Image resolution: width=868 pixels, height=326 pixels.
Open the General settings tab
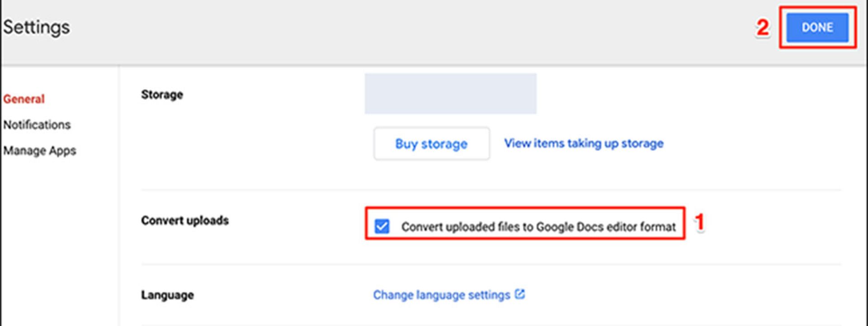(24, 99)
